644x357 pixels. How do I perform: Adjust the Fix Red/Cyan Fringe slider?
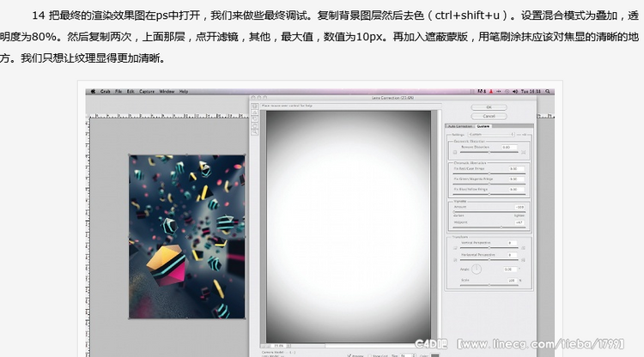point(489,173)
